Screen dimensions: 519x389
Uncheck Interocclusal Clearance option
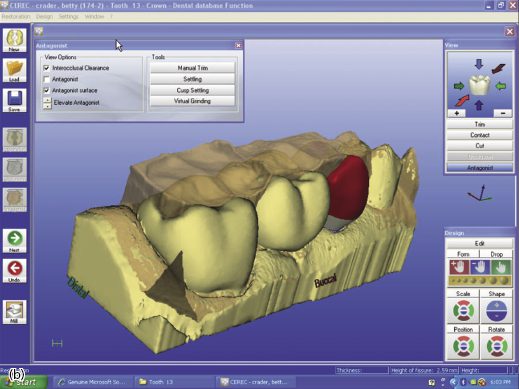pos(47,68)
